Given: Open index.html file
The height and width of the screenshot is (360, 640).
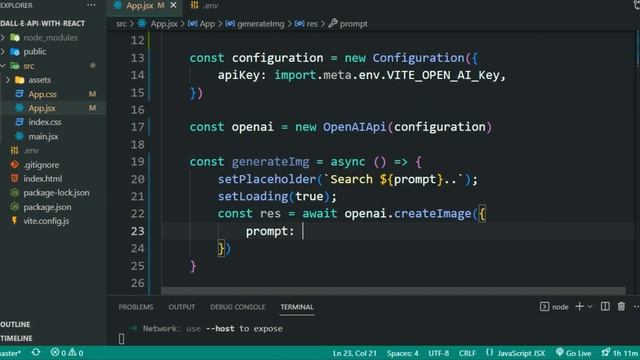Looking at the screenshot, I should point(42,178).
